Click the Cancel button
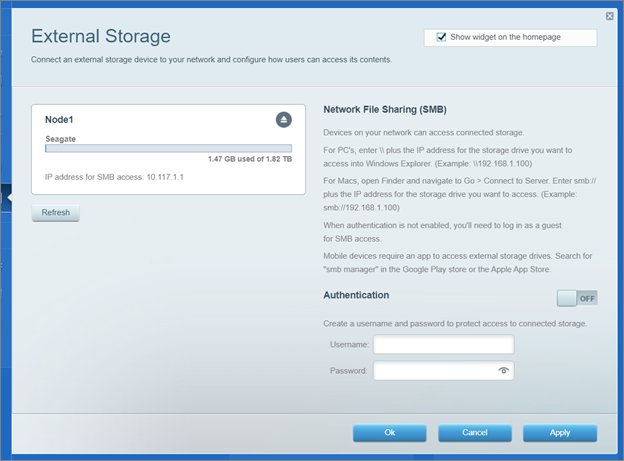This screenshot has width=624, height=461. tap(475, 433)
